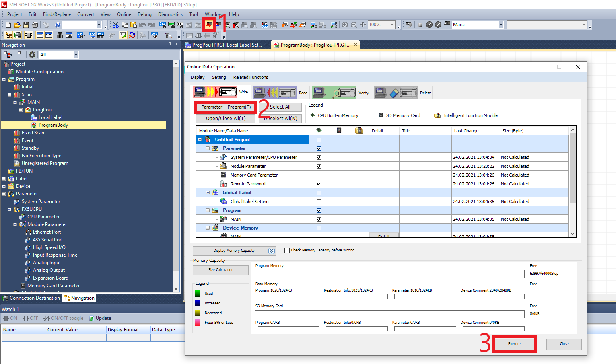The height and width of the screenshot is (364, 616).
Task: Open the navigation filter All dropdown
Action: pos(76,55)
